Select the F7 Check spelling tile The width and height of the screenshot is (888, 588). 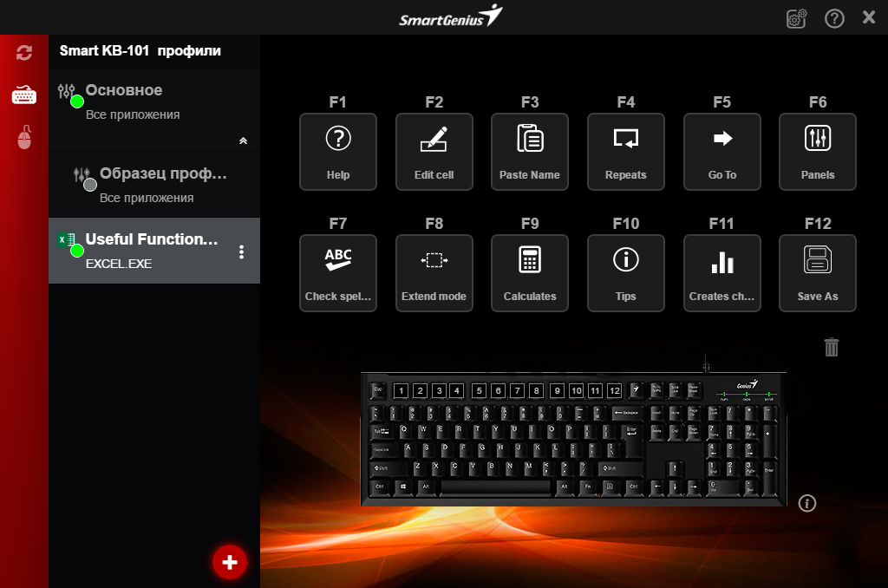pos(338,273)
